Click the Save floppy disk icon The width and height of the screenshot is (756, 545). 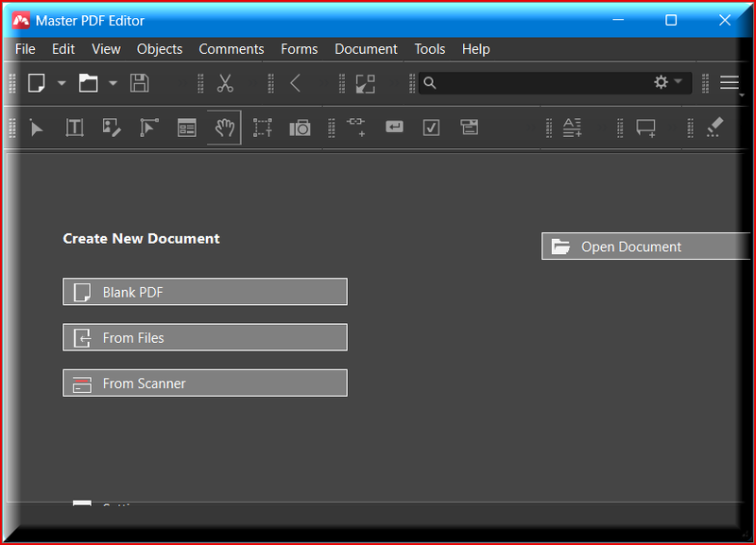(x=139, y=83)
